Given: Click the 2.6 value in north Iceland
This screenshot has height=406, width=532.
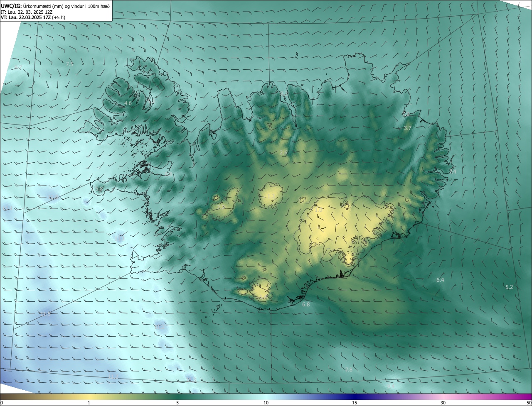Looking at the screenshot, I should [x=283, y=153].
